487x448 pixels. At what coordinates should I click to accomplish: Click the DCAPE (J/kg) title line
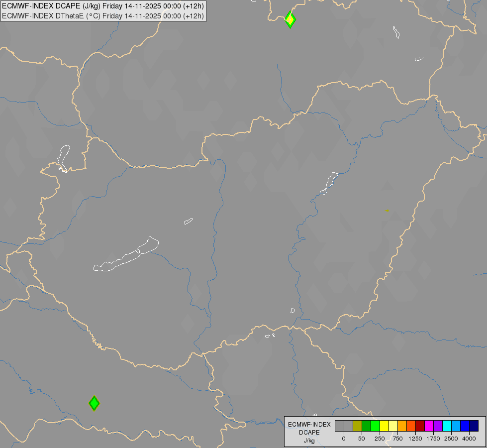click(103, 6)
